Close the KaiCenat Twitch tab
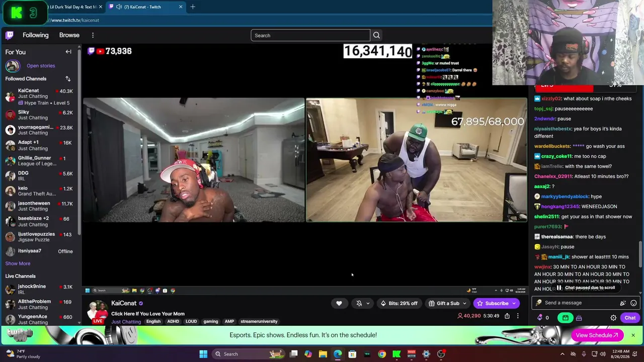Screen dimensions: 644x362 pyautogui.click(x=181, y=7)
